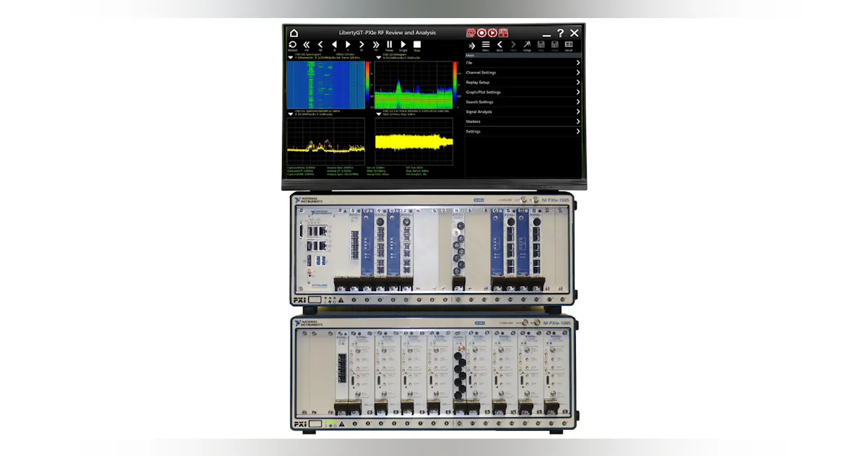Viewport: 868px width, 456px height.
Task: Click the LibertyGT-PXIe RF Review title text
Action: tap(388, 33)
